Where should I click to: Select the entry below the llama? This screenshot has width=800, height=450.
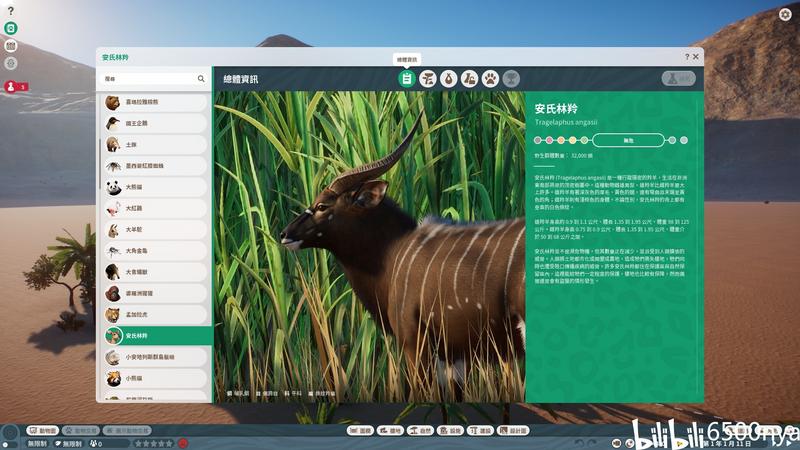coord(155,251)
